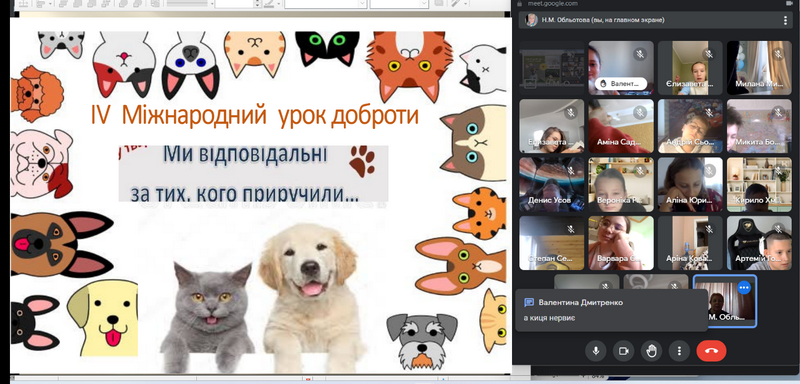The width and height of the screenshot is (800, 384).
Task: Open 'Валентина Дмитренко' chat notification name
Action: click(x=581, y=302)
